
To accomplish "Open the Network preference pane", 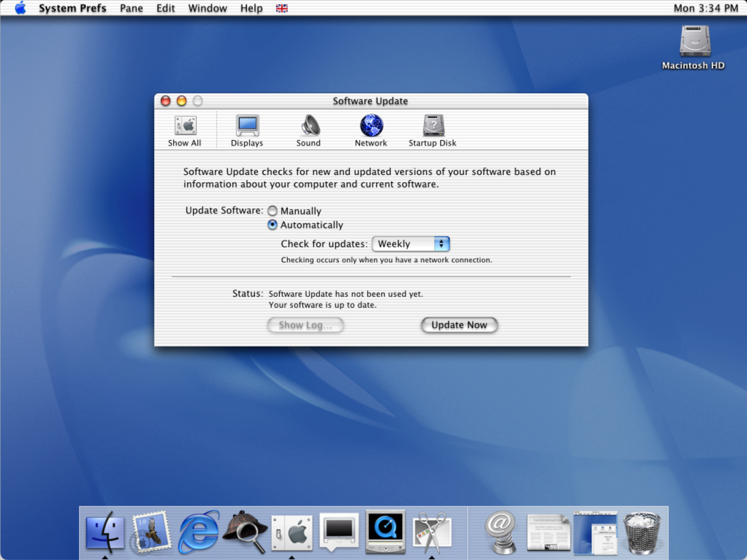I will (x=371, y=131).
